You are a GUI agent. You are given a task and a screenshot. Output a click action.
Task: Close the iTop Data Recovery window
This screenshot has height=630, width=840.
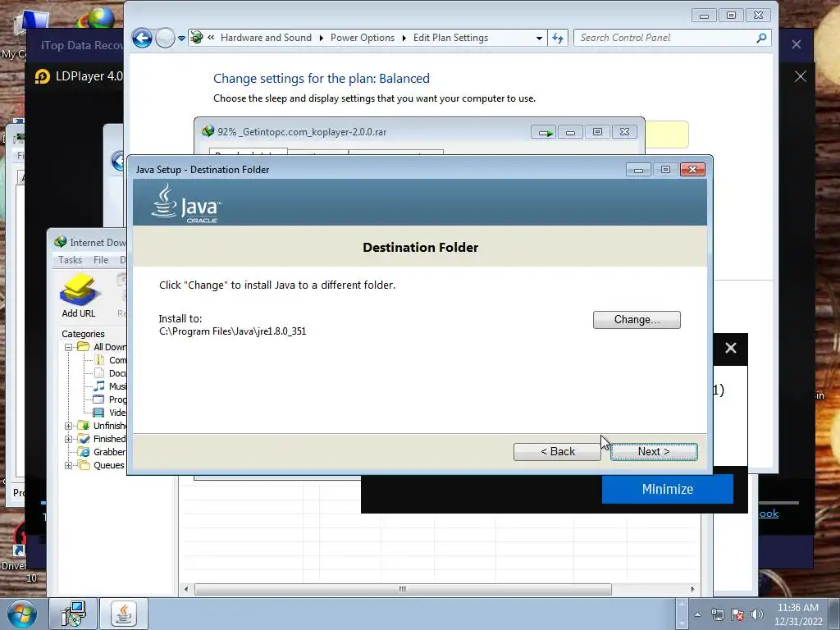click(796, 44)
